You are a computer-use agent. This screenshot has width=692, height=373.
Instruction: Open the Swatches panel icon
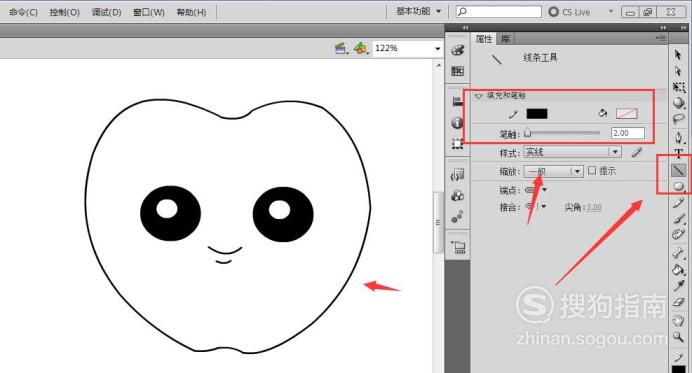[458, 71]
